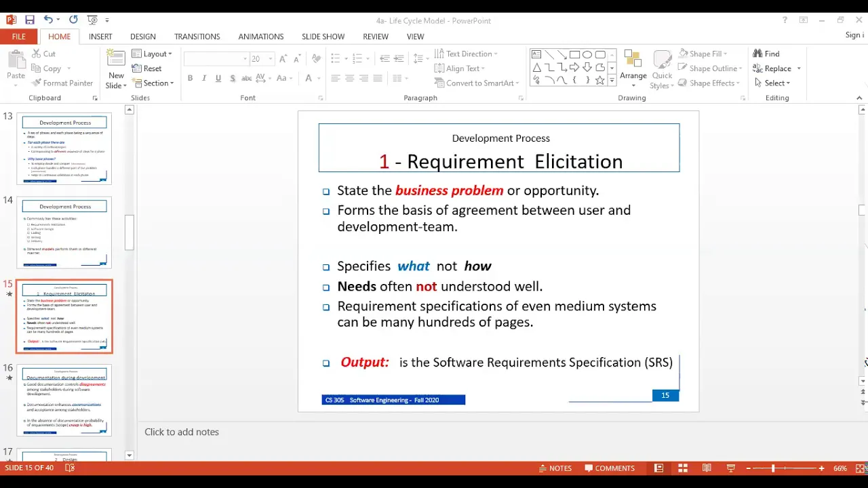Toggle Normal view in status bar
The height and width of the screenshot is (488, 868).
(658, 468)
